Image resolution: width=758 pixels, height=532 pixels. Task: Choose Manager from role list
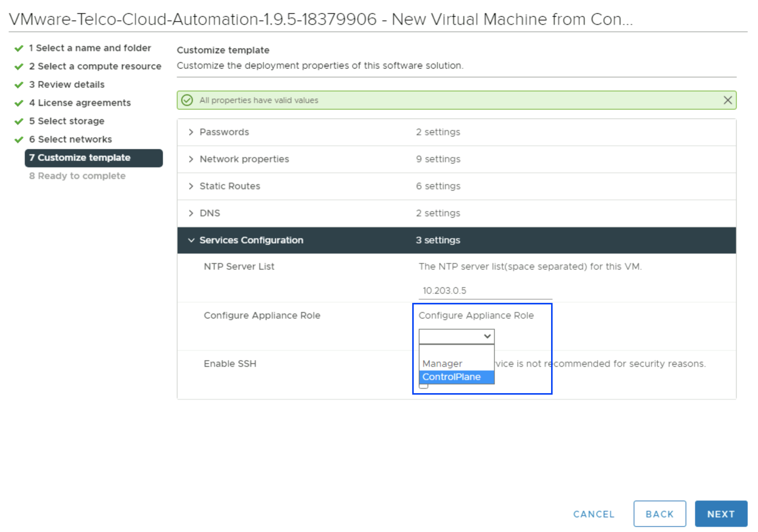pyautogui.click(x=442, y=364)
